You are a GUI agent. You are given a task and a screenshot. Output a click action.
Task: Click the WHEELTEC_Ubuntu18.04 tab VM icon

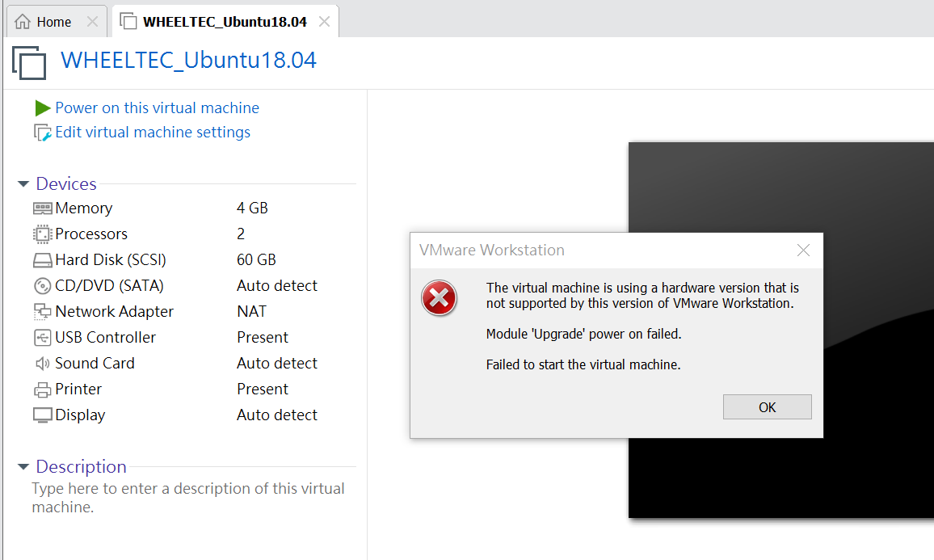(128, 22)
